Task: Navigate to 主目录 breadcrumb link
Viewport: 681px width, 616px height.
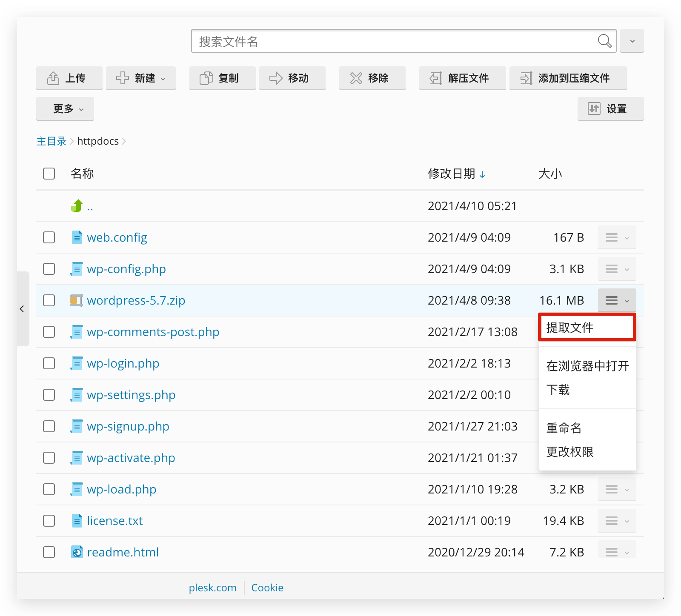Action: [x=52, y=141]
